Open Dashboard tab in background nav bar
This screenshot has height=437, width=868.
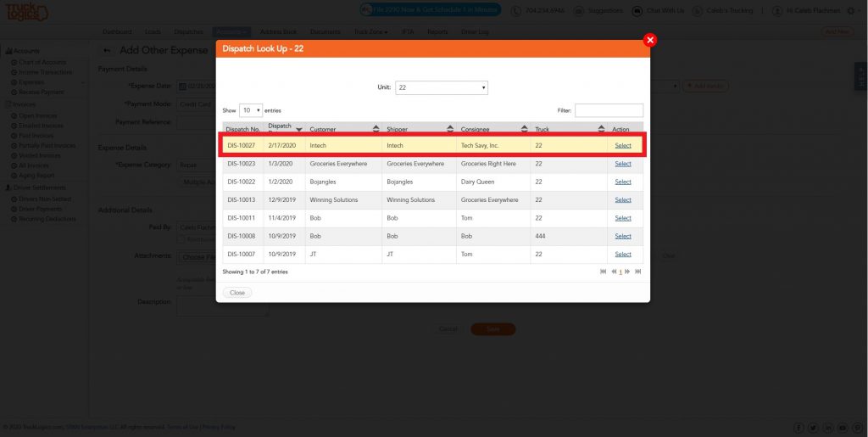[117, 32]
